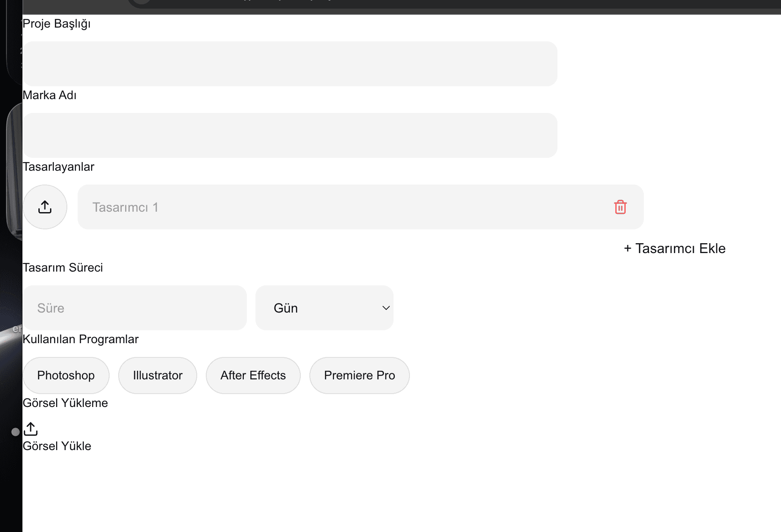781x532 pixels.
Task: Focus the Marka Adı input field
Action: [290, 135]
